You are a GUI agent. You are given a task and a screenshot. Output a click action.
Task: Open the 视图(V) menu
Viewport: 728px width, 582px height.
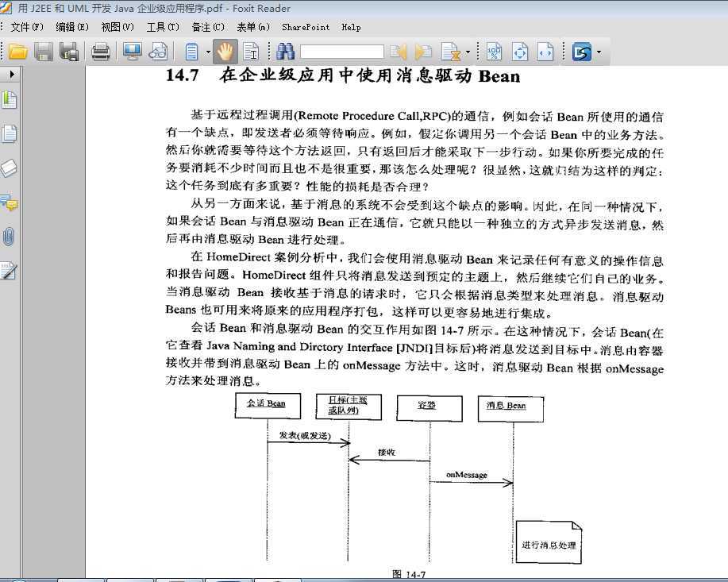(117, 27)
